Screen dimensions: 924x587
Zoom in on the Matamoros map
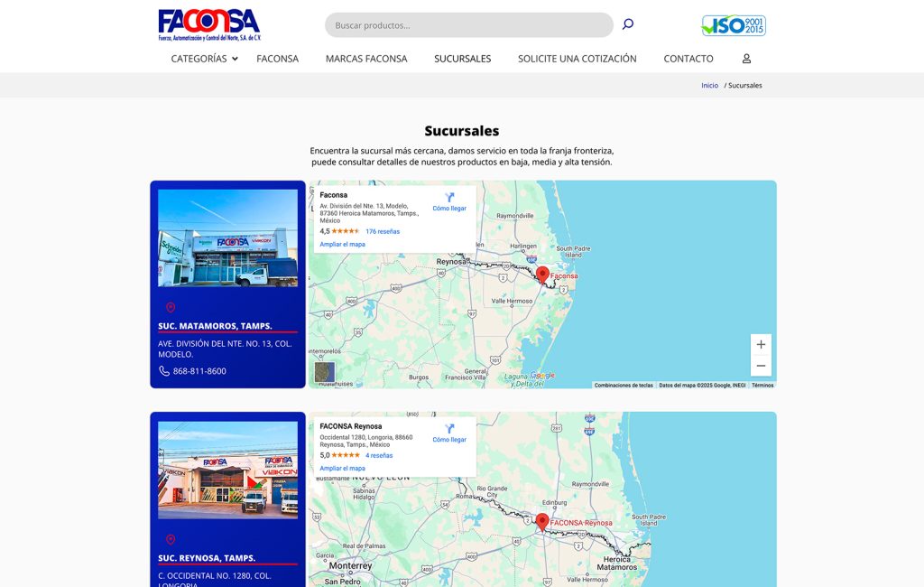click(761, 345)
